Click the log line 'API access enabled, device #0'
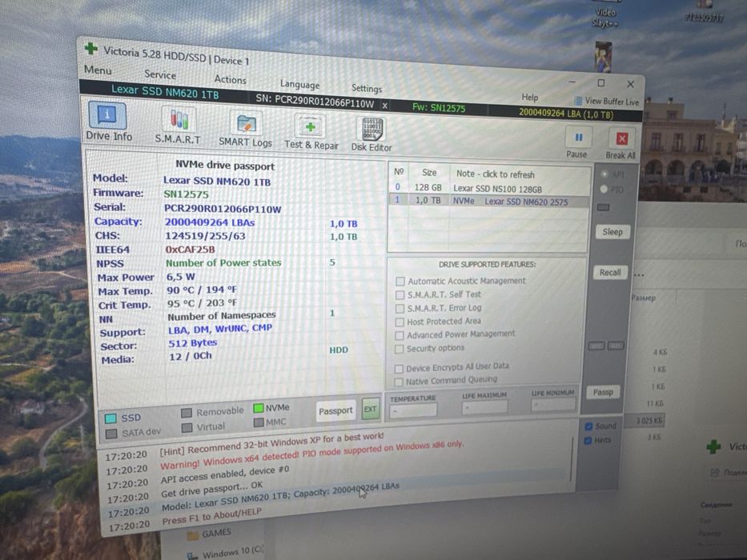 [224, 474]
